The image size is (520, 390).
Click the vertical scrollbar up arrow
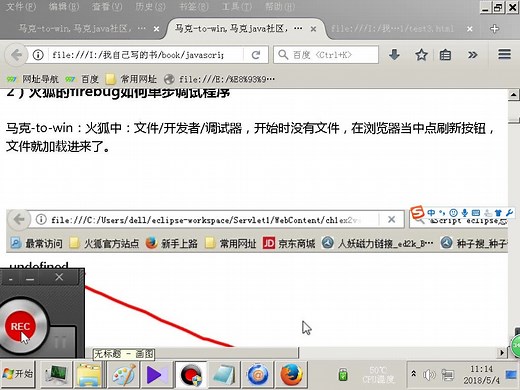pyautogui.click(x=513, y=95)
